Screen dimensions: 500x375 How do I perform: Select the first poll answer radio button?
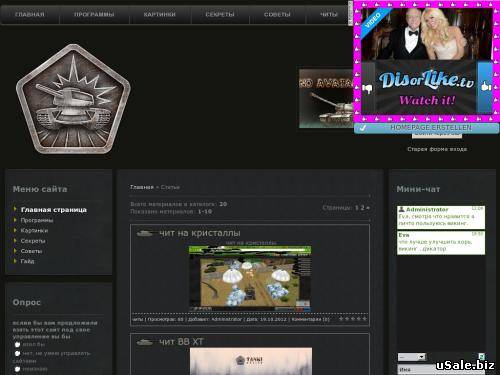click(x=17, y=345)
